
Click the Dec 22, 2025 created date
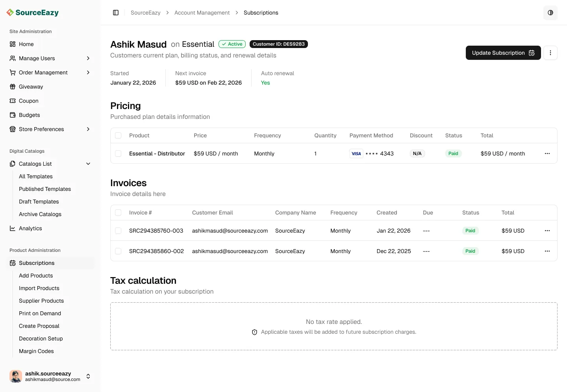[394, 251]
